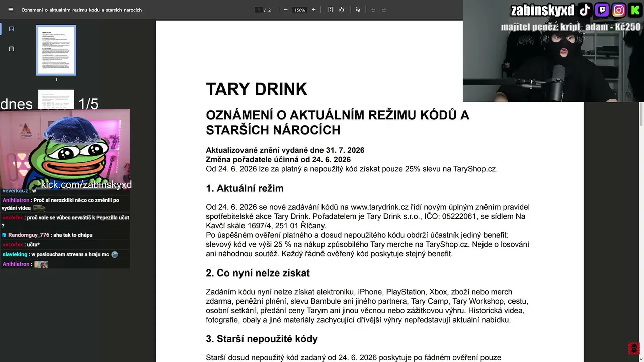The width and height of the screenshot is (644, 362).
Task: Click the heading "3. Starší nepoužité kódy"
Action: tap(262, 339)
